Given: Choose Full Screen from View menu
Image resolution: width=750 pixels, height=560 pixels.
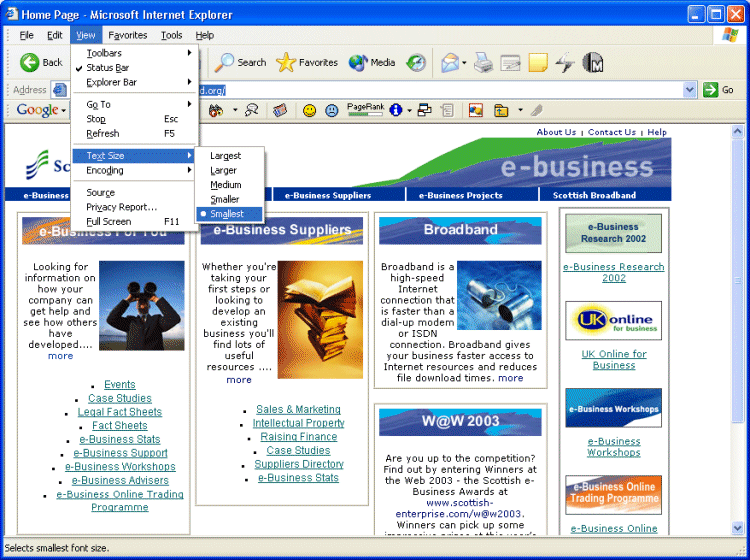Looking at the screenshot, I should pyautogui.click(x=134, y=221).
